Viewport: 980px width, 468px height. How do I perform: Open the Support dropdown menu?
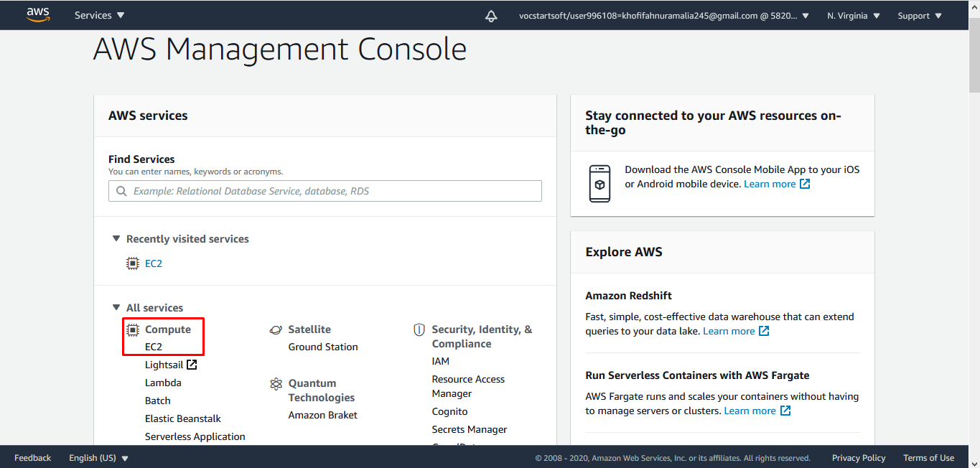coord(923,16)
